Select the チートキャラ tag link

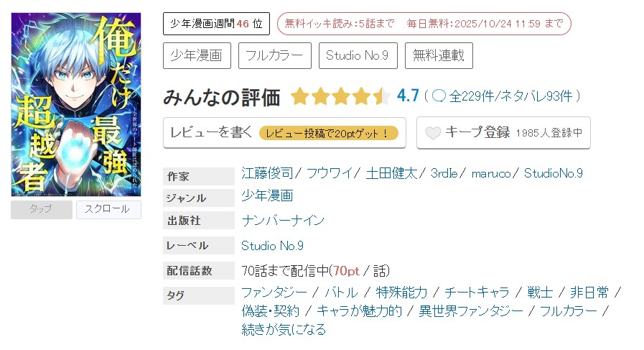(x=477, y=293)
